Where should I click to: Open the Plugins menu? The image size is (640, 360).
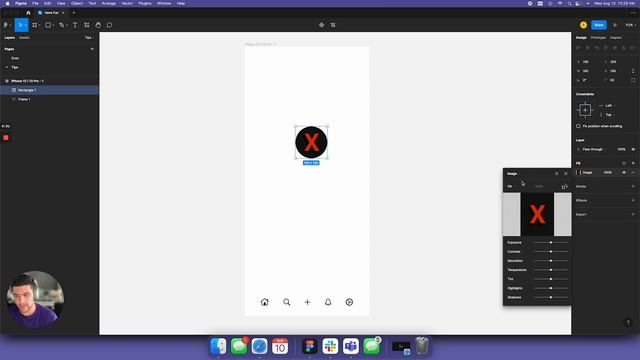point(145,3)
